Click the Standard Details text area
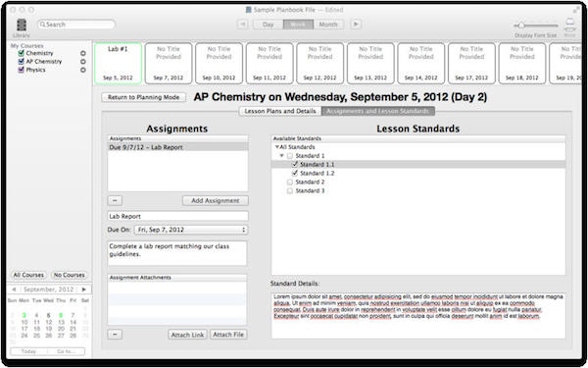This screenshot has width=588, height=368. point(418,316)
